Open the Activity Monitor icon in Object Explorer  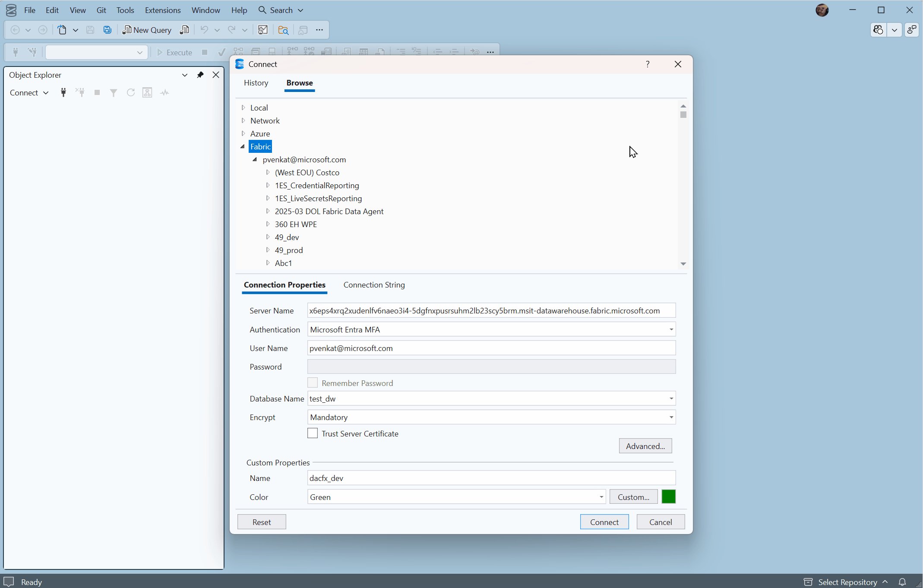164,92
